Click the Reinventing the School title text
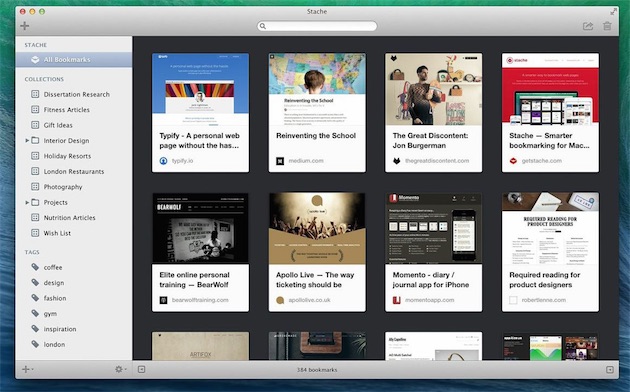The image size is (630, 392). [x=316, y=136]
